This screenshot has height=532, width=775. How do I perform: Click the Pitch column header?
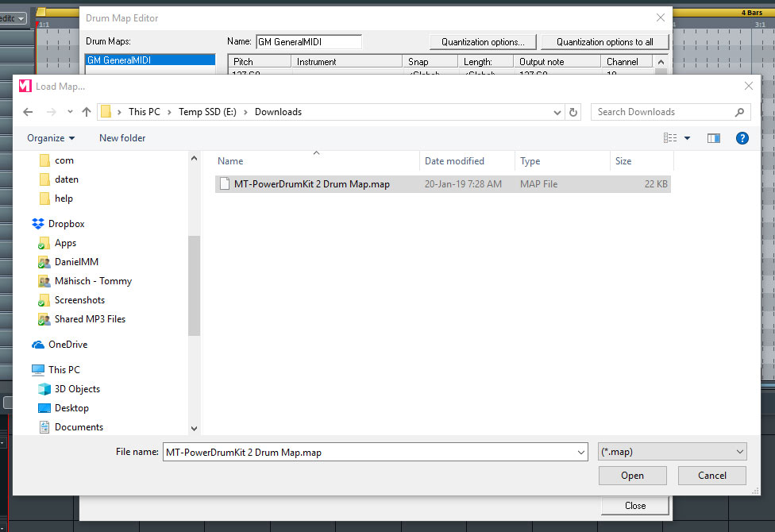click(259, 62)
